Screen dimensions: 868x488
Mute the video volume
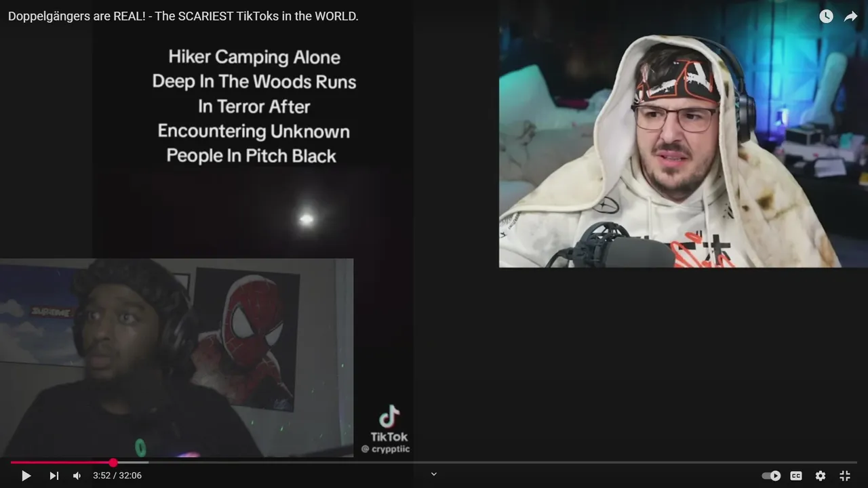[77, 476]
